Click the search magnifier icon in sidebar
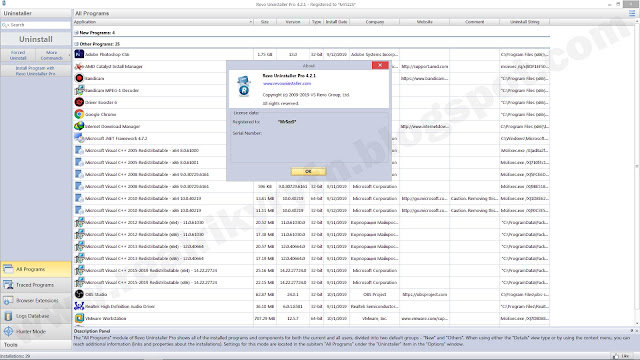Viewport: 640px width, 360px height. pos(5,25)
